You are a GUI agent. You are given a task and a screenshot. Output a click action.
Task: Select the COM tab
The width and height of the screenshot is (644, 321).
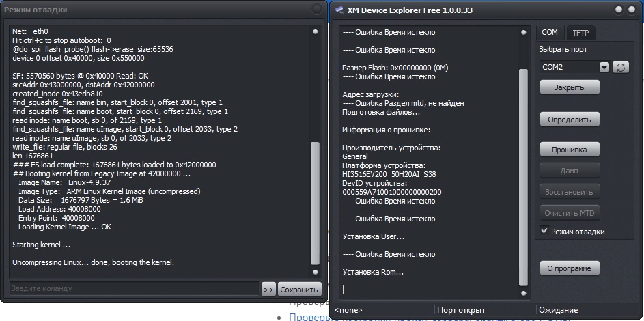click(x=550, y=32)
